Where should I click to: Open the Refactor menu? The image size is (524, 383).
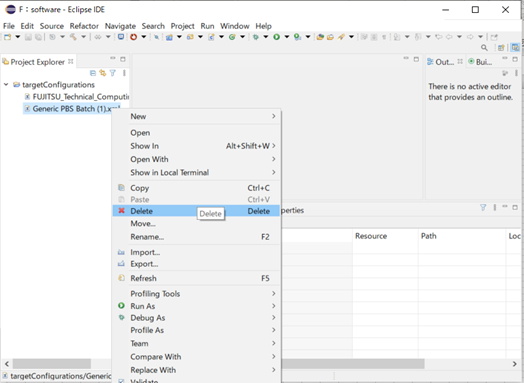pyautogui.click(x=84, y=26)
